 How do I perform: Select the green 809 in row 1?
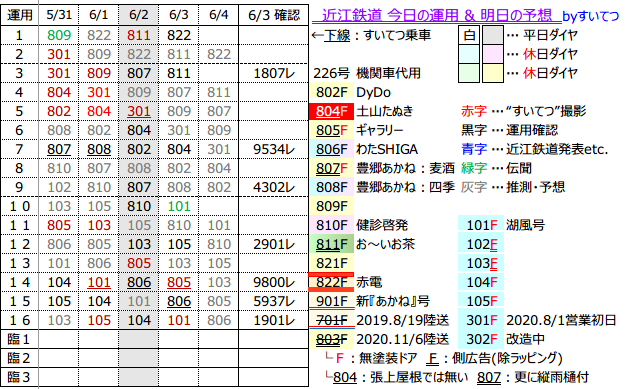[x=59, y=35]
